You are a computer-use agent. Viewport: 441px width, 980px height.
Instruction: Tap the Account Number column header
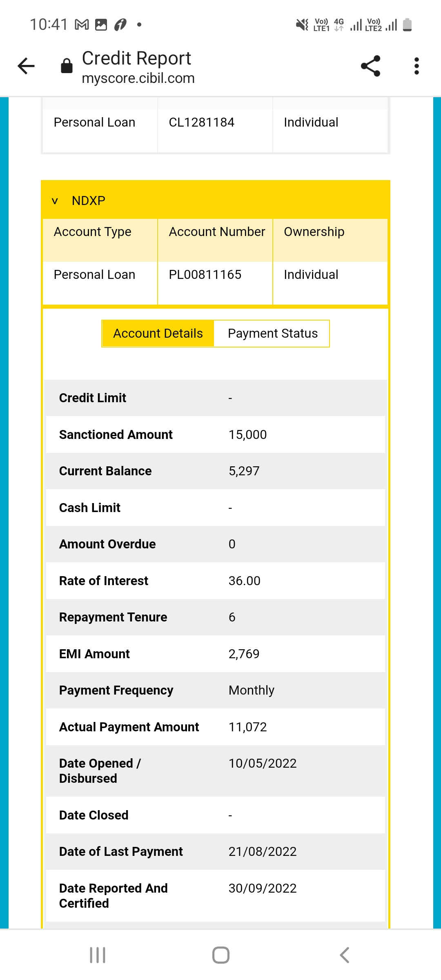click(217, 232)
